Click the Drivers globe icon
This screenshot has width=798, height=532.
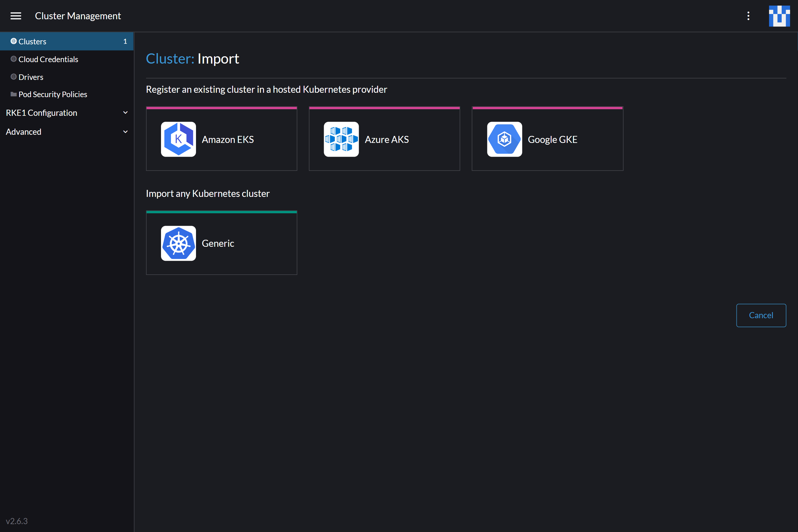click(14, 77)
